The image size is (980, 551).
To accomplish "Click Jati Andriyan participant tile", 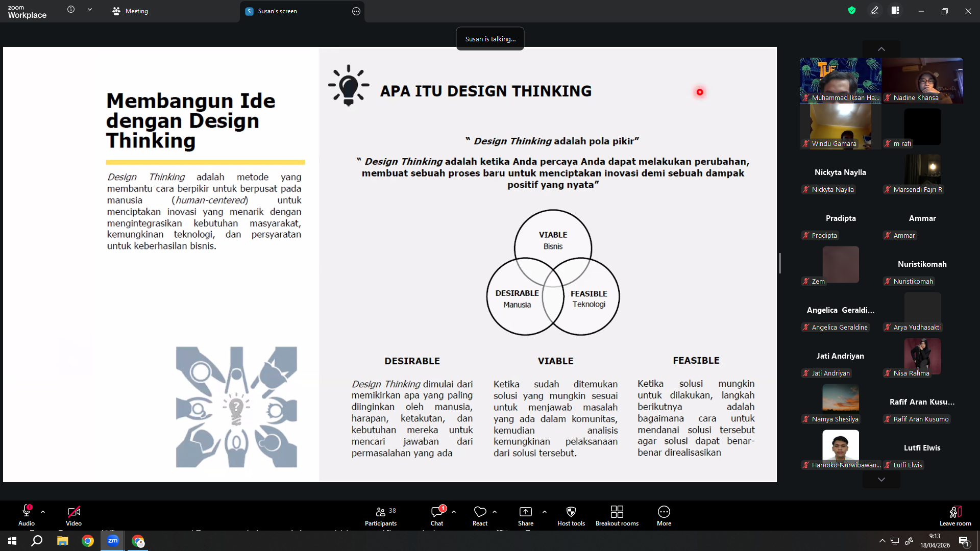I will (x=841, y=356).
